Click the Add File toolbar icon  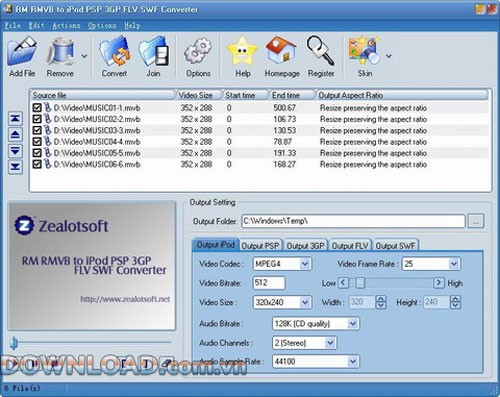(22, 51)
